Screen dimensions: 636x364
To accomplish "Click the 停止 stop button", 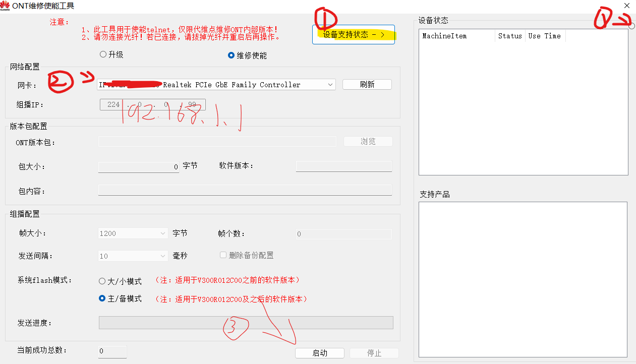I will tap(374, 353).
